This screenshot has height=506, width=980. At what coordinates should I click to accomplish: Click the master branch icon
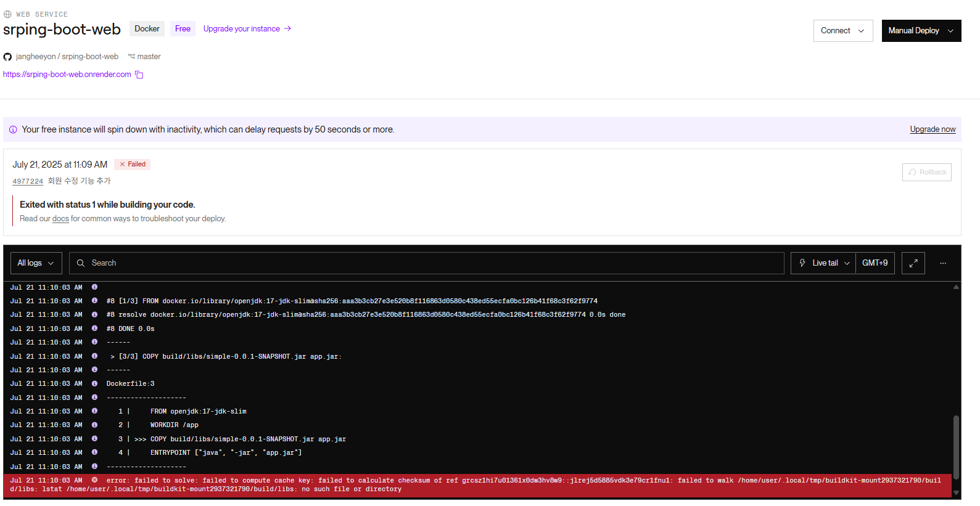click(x=131, y=56)
